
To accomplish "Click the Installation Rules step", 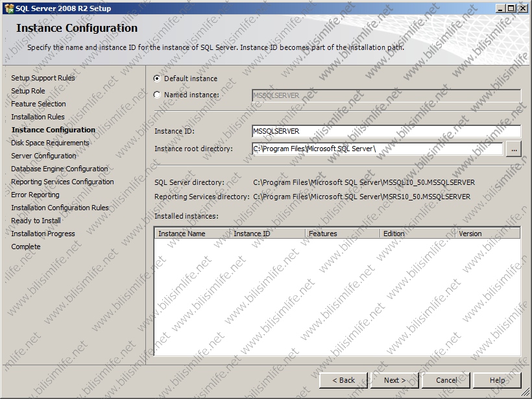I will (38, 117).
